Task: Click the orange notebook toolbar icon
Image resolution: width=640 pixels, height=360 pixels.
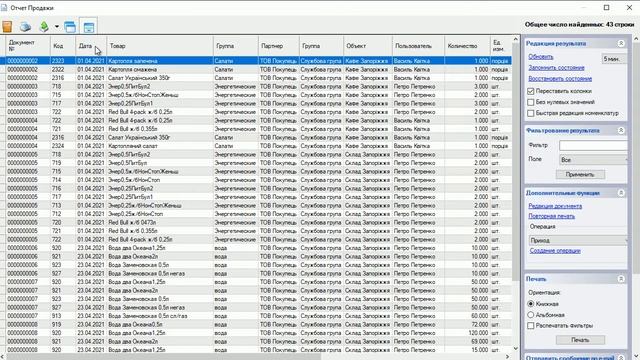Action: click(7, 27)
